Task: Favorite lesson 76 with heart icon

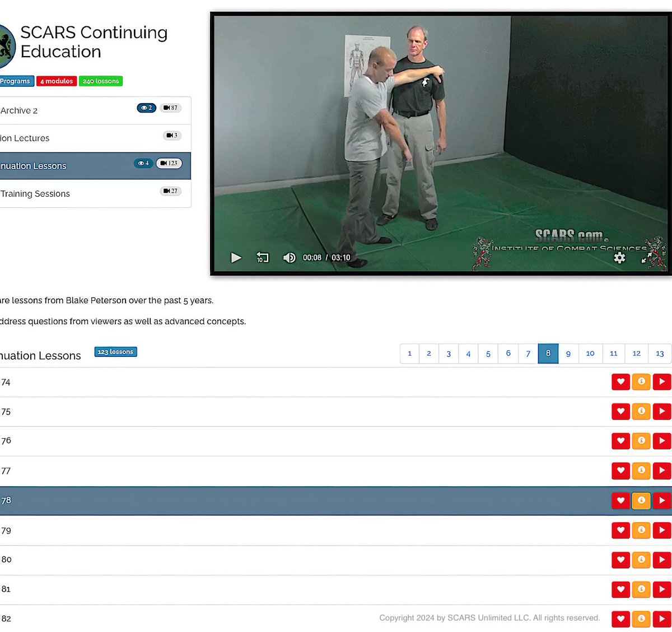Action: [x=620, y=441]
